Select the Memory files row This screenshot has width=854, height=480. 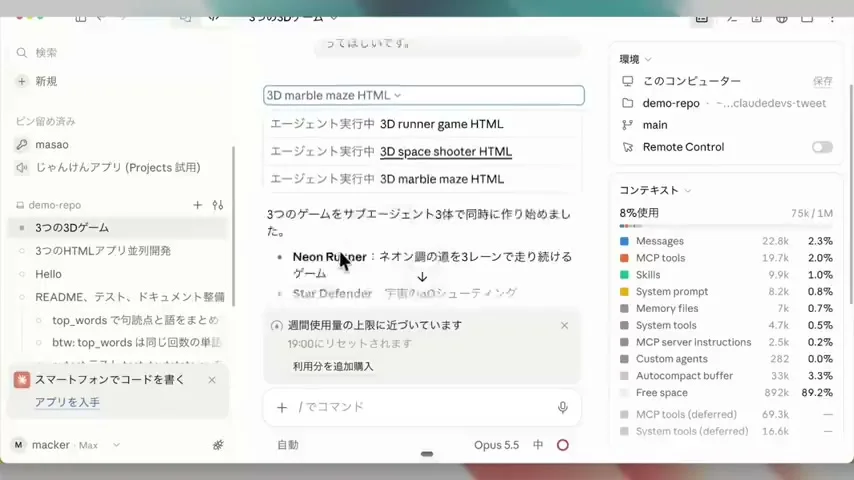(x=726, y=308)
